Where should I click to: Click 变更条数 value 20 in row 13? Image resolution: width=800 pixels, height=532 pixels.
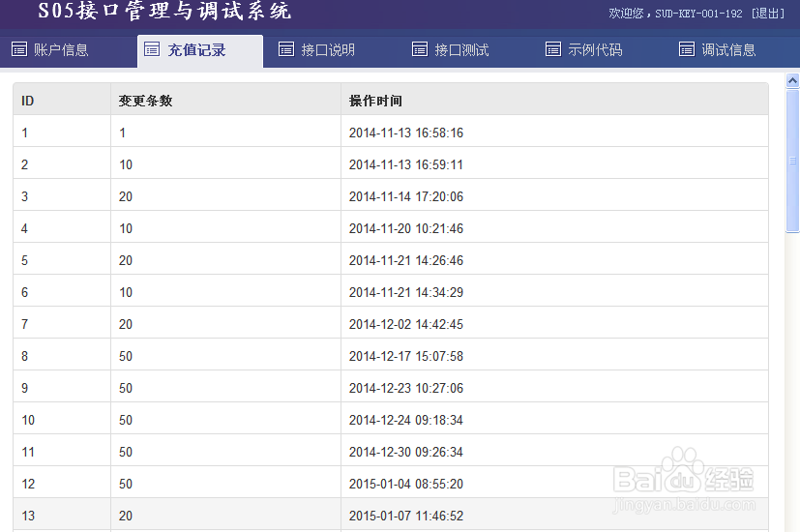click(x=126, y=516)
